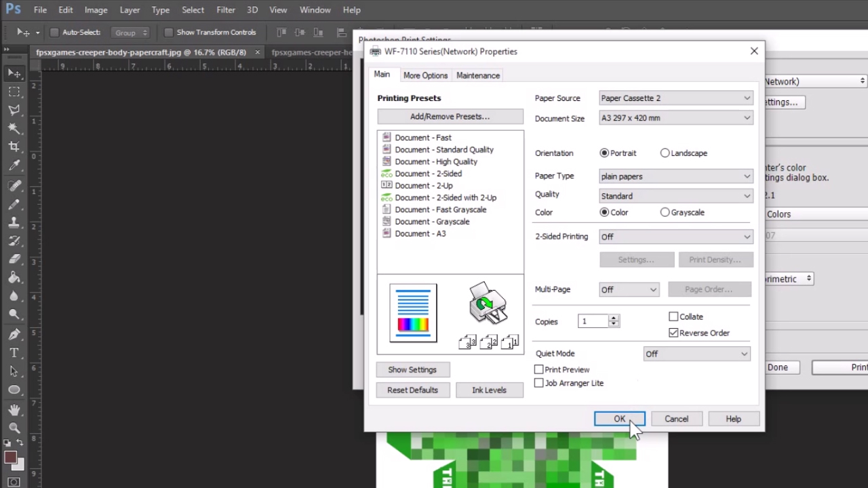Select the Path Selection tool
The height and width of the screenshot is (488, 868).
14,371
